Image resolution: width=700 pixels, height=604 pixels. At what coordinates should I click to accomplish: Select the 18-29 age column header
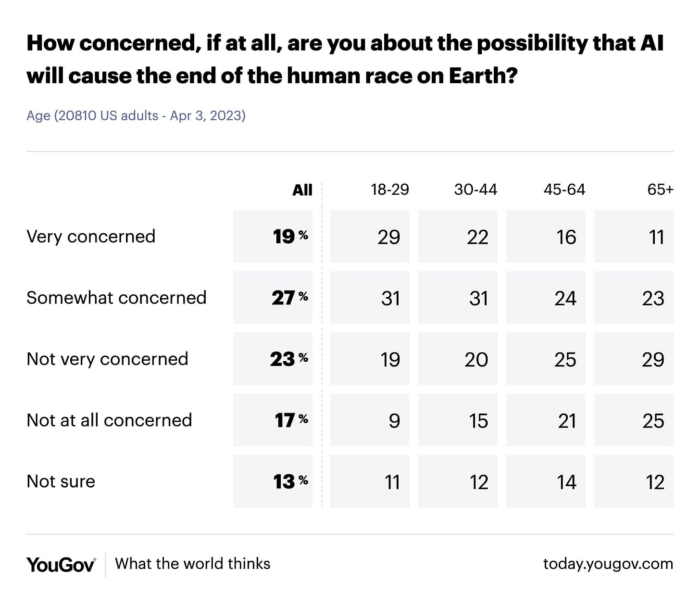[389, 189]
